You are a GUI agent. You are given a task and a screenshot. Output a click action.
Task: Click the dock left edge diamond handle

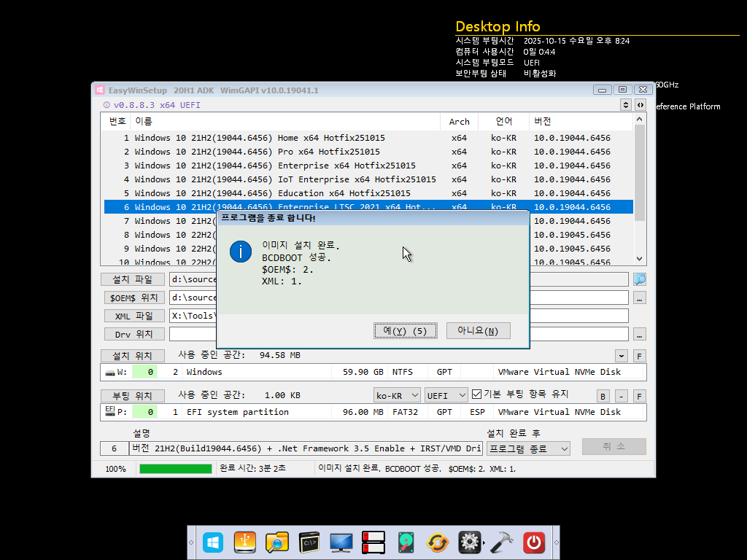191,542
